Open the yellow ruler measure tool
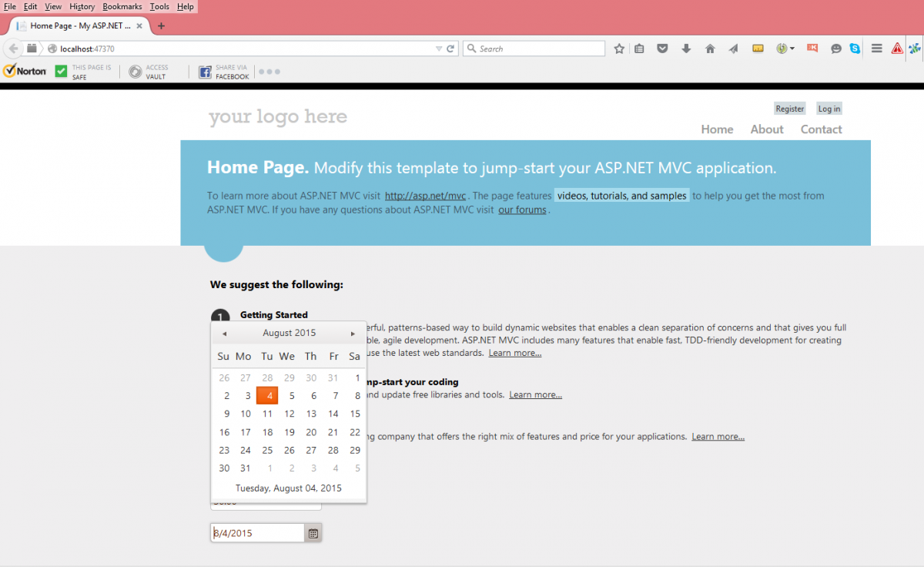This screenshot has height=567, width=924. [758, 49]
